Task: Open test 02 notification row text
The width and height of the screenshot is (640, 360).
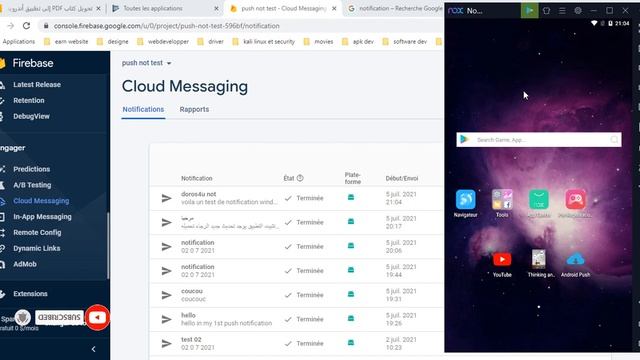Action: click(198, 344)
